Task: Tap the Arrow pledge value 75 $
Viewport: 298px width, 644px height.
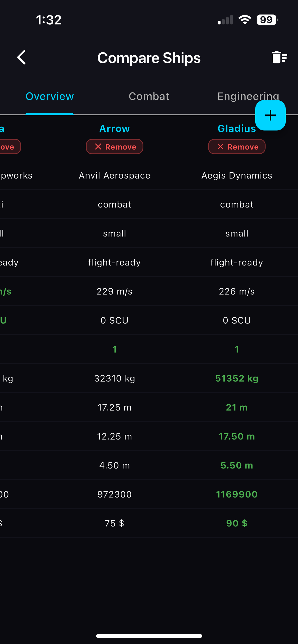Action: point(115,523)
